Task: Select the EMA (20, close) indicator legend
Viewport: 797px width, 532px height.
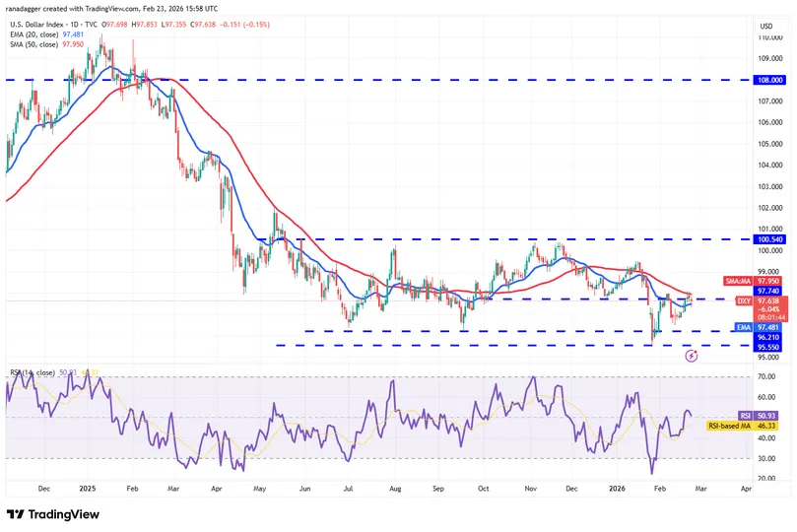Action: click(x=46, y=34)
